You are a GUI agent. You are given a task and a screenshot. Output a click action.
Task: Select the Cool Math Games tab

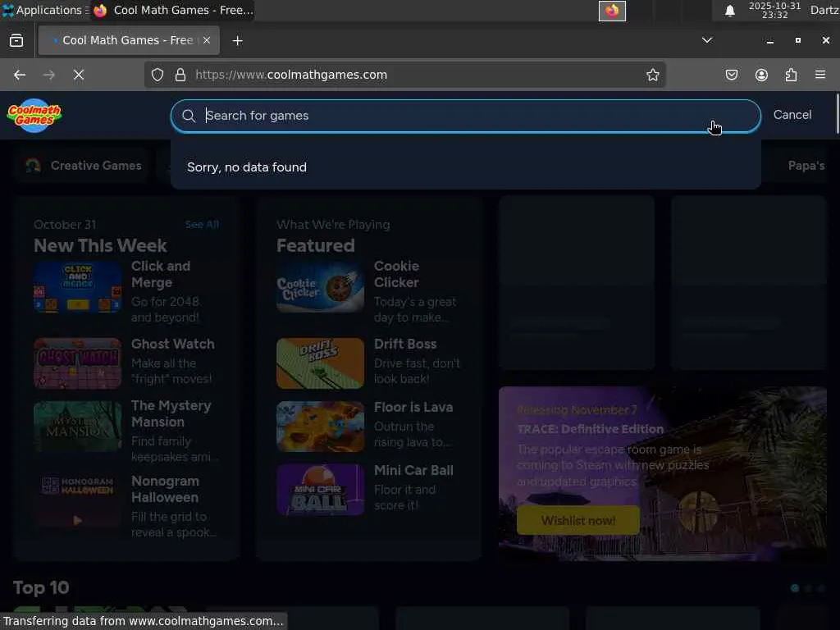tap(129, 40)
